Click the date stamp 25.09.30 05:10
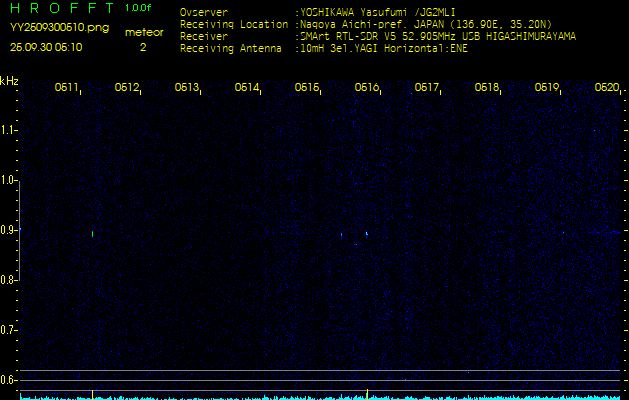The width and height of the screenshot is (629, 400). 46,47
